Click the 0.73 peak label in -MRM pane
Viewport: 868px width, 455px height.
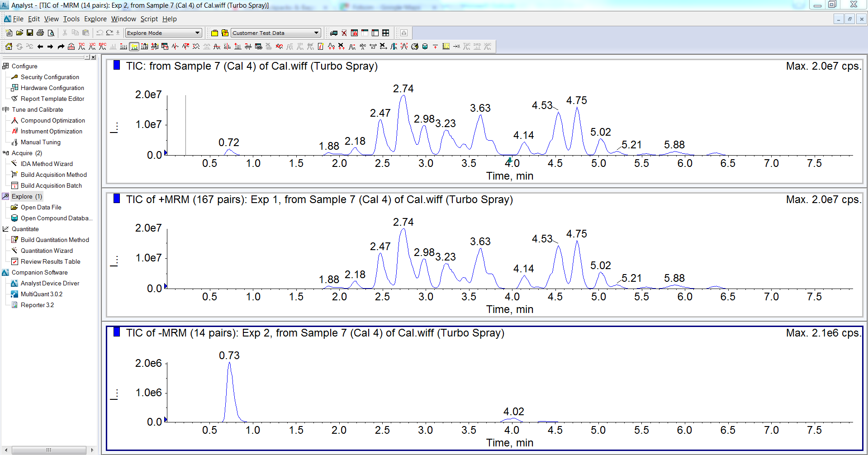[229, 355]
